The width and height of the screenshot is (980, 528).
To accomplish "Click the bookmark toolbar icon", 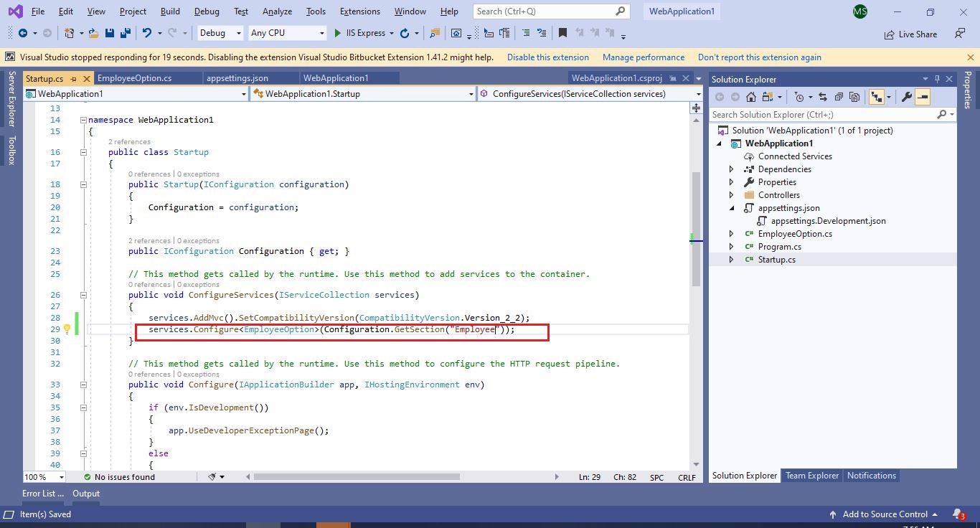I will click(x=562, y=33).
